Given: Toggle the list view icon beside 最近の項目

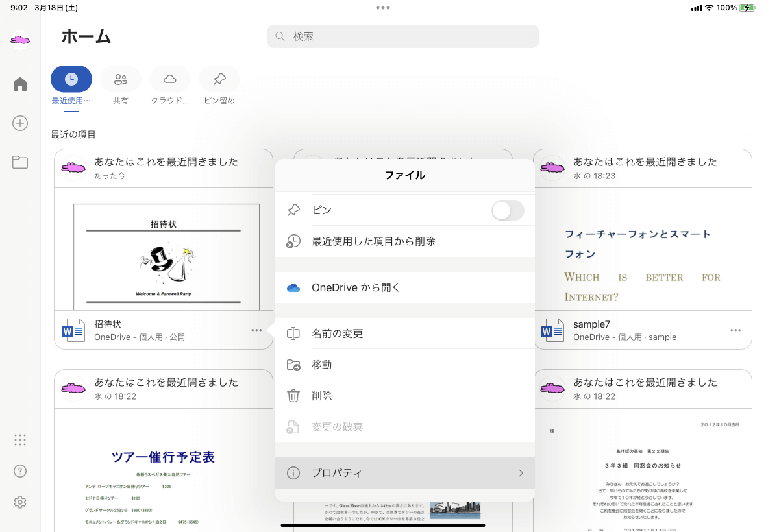Looking at the screenshot, I should [x=748, y=134].
